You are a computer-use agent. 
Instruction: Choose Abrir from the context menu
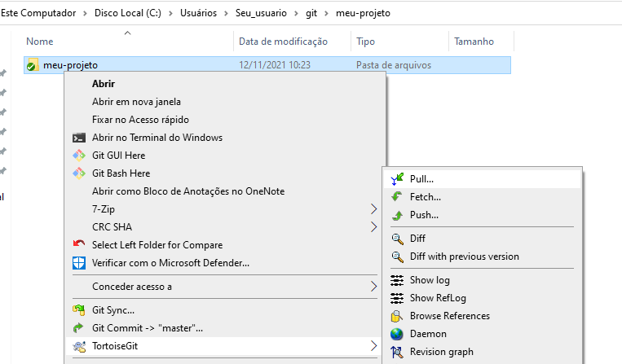coord(224,84)
